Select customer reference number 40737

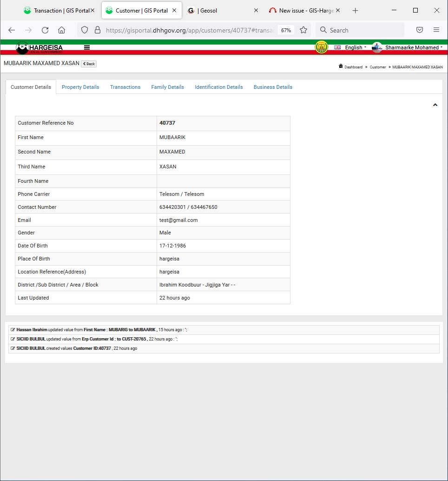pyautogui.click(x=167, y=123)
